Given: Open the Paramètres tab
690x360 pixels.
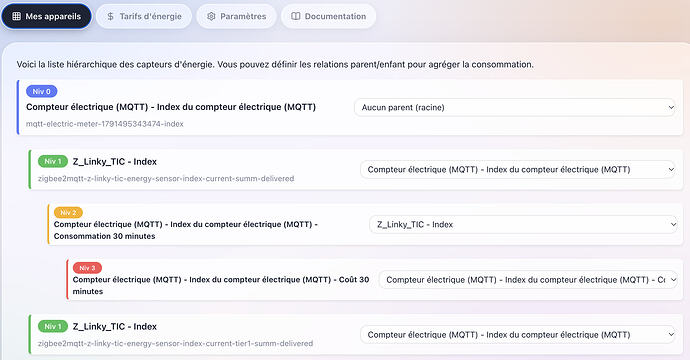Looking at the screenshot, I should click(236, 16).
